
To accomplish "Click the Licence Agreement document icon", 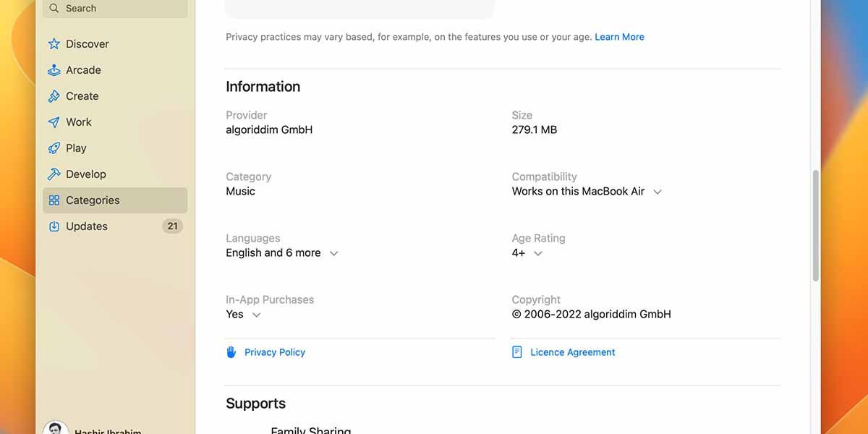I will pos(517,352).
